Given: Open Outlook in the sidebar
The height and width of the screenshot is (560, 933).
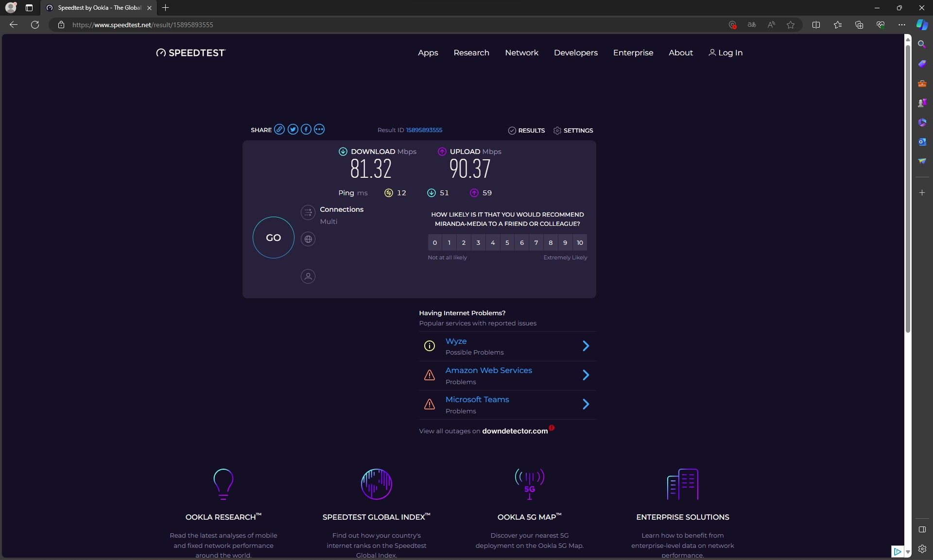Looking at the screenshot, I should [922, 142].
